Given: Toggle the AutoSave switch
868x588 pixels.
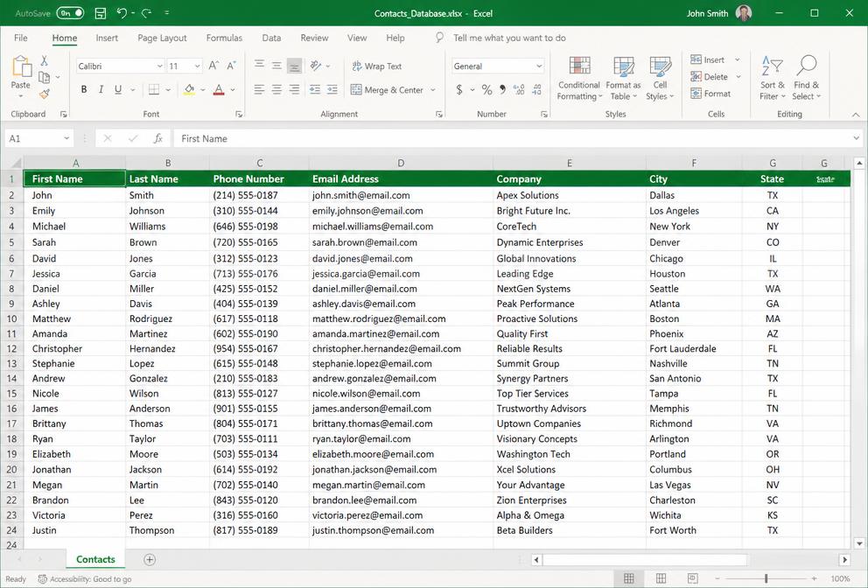Looking at the screenshot, I should (x=70, y=13).
